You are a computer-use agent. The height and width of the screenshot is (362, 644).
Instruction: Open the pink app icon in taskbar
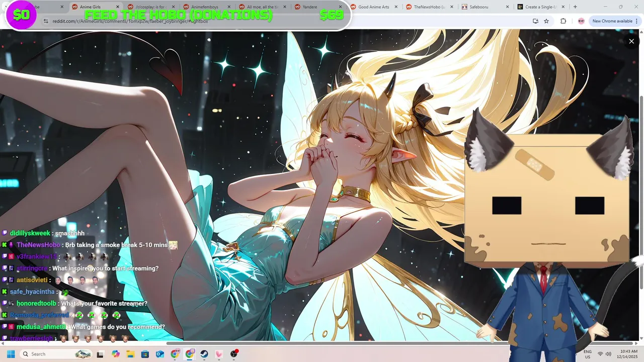point(219,354)
